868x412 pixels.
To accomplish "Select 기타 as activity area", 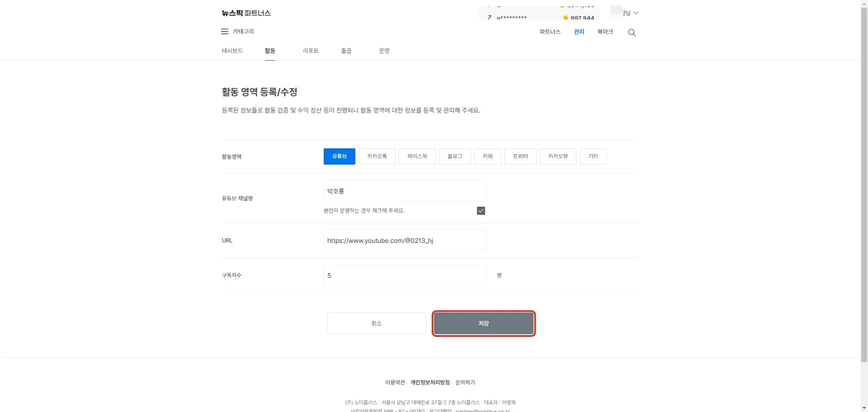I will tap(593, 156).
